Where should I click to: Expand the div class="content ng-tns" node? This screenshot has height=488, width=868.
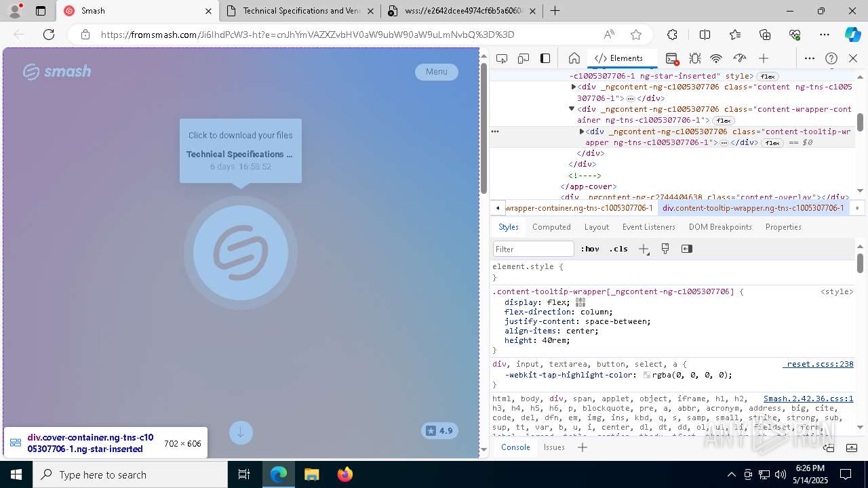point(574,87)
